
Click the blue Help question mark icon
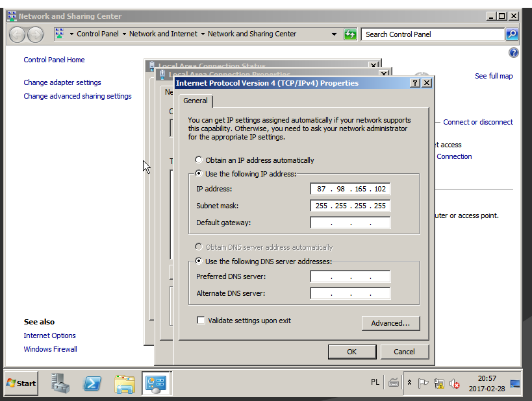pyautogui.click(x=513, y=53)
